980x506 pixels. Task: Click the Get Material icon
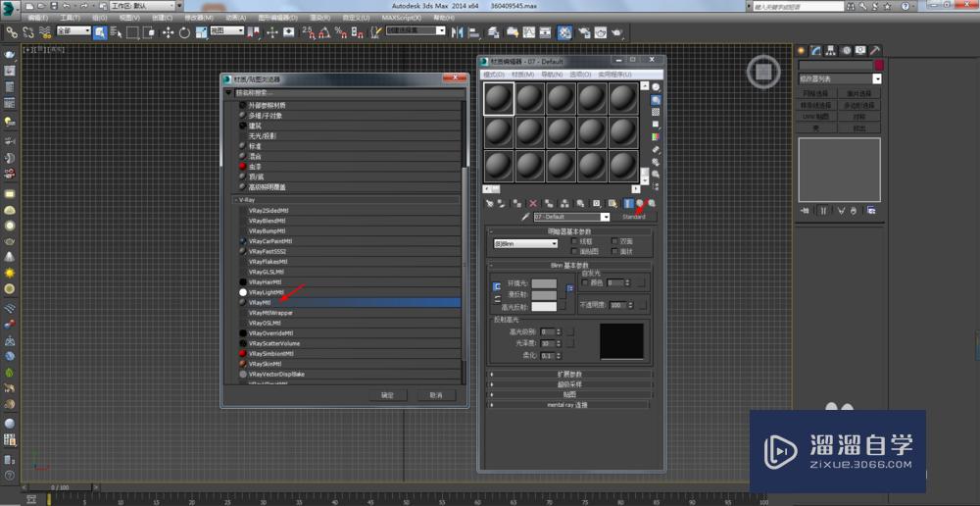(490, 203)
